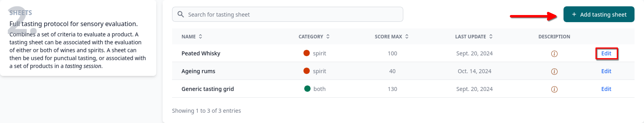Open description info for Generic tasting grid
The width and height of the screenshot is (644, 123).
point(554,89)
